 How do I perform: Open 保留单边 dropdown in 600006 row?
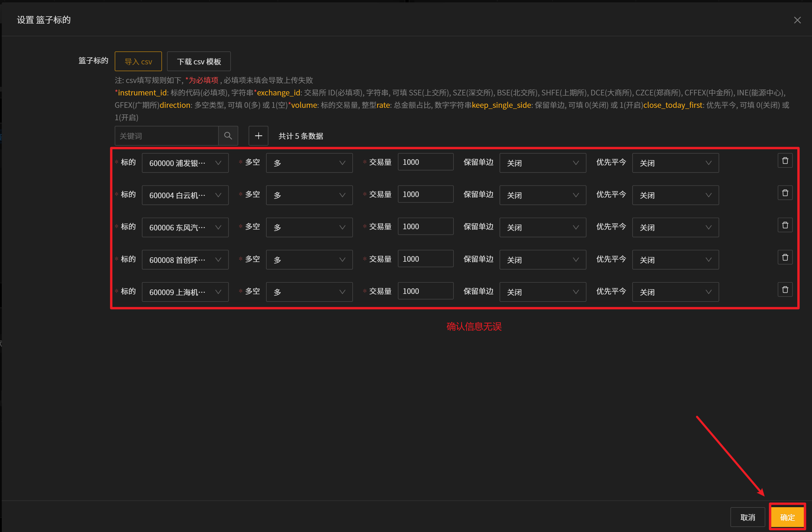(x=542, y=227)
